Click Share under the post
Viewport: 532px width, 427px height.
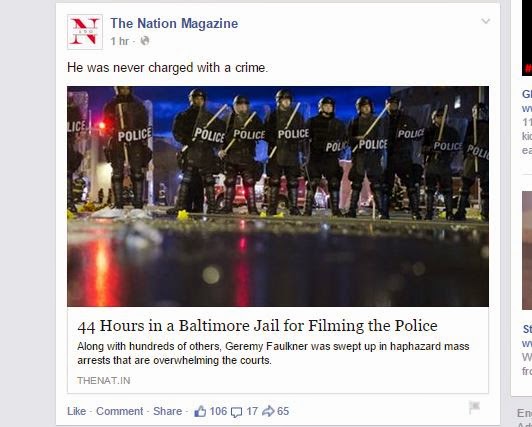[x=167, y=411]
